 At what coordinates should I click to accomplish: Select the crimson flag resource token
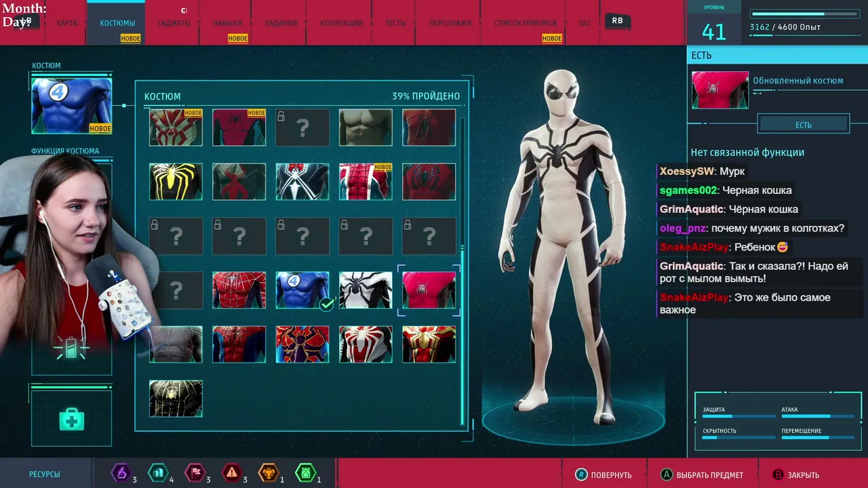coord(195,472)
